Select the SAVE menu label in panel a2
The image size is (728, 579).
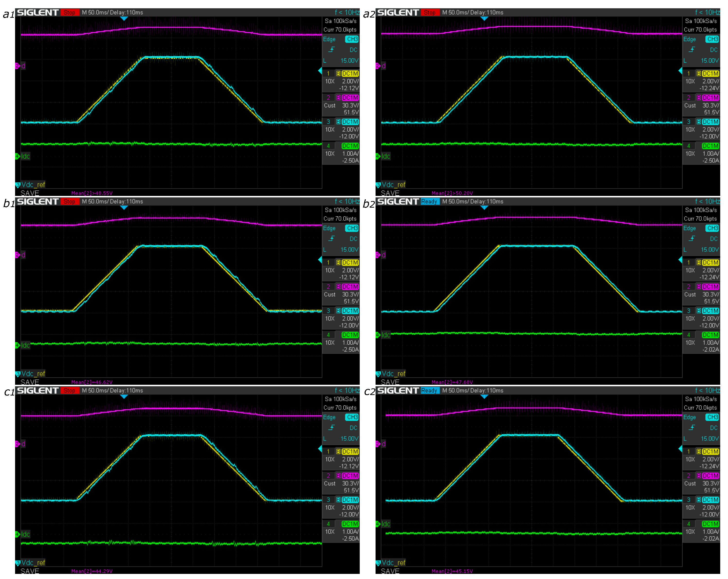pos(390,193)
